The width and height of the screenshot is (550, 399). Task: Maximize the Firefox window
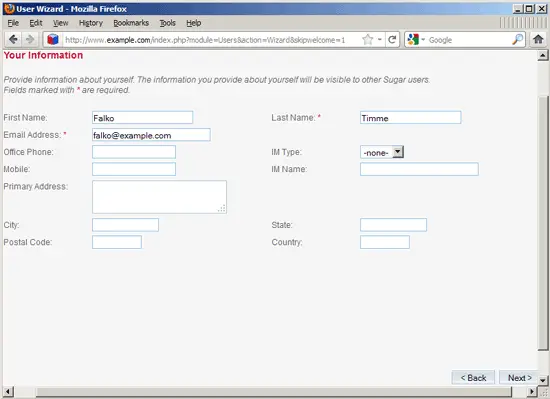pyautogui.click(x=529, y=9)
